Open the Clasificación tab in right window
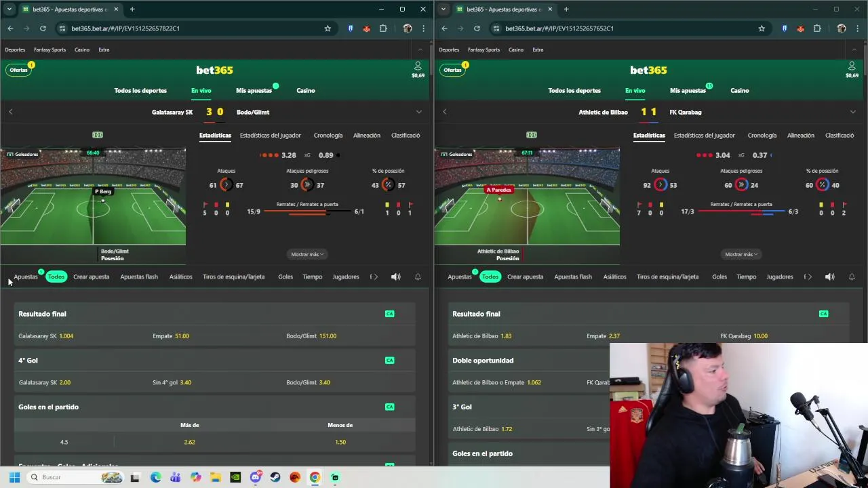The image size is (868, 488). click(x=840, y=135)
